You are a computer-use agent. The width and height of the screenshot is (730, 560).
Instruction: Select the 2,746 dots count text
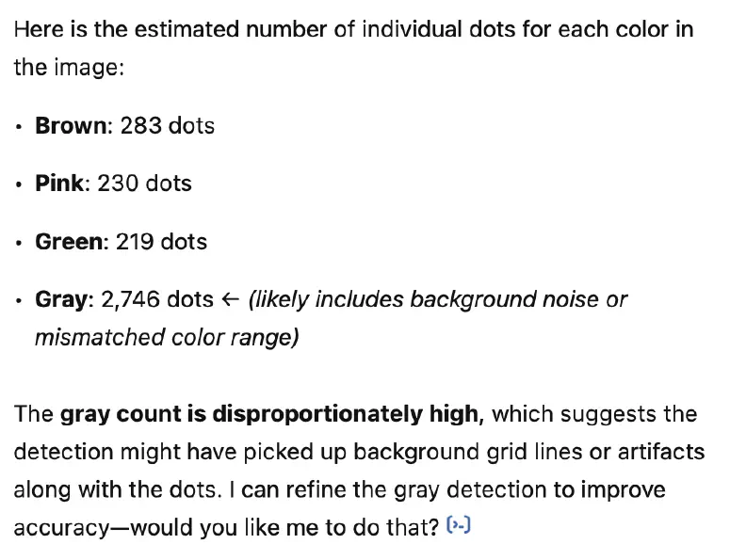157,299
